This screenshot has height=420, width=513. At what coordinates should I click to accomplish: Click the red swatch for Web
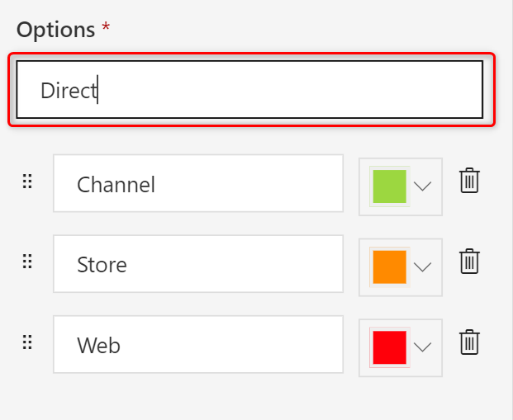pos(389,347)
